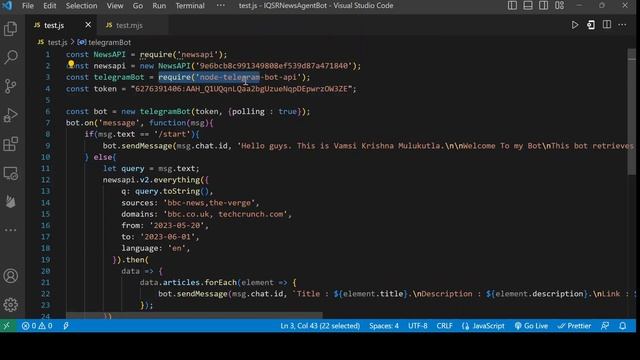Open the notifications bell icon
The width and height of the screenshot is (640, 360).
622,326
